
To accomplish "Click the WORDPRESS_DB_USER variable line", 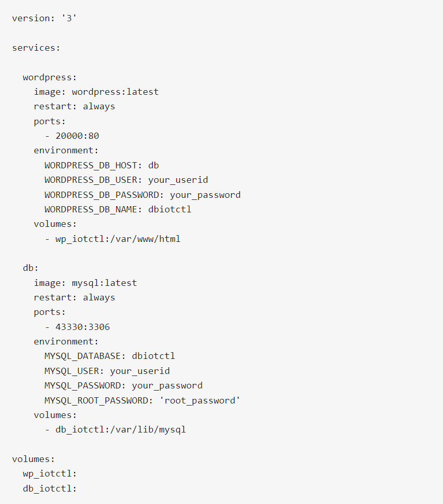I will (126, 180).
